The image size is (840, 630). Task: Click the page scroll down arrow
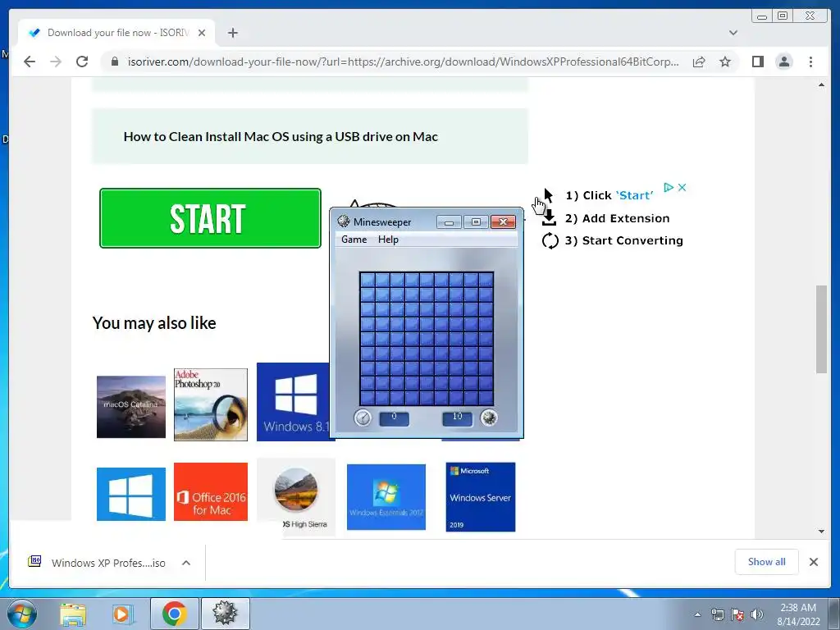pos(821,532)
